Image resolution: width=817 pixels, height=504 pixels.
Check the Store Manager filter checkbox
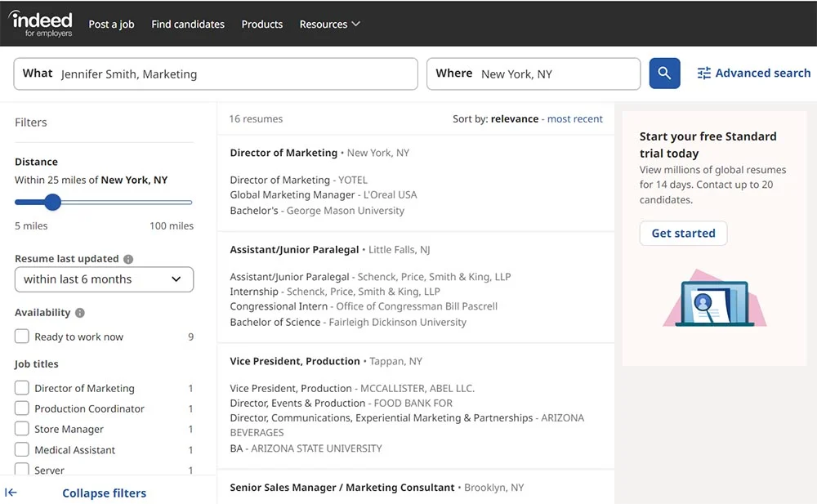22,428
